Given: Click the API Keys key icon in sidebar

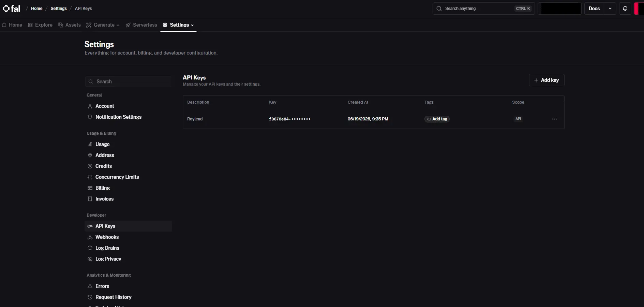Looking at the screenshot, I should tap(90, 226).
